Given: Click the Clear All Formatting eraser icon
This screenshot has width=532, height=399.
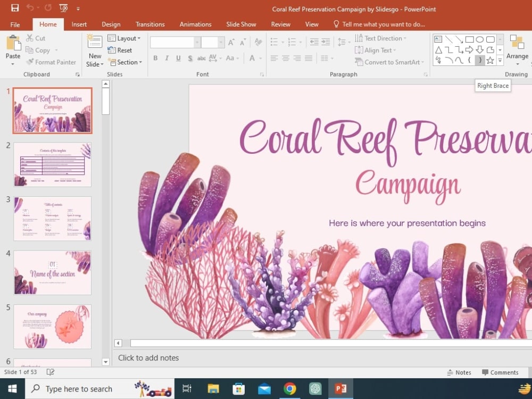Looking at the screenshot, I should (x=258, y=42).
